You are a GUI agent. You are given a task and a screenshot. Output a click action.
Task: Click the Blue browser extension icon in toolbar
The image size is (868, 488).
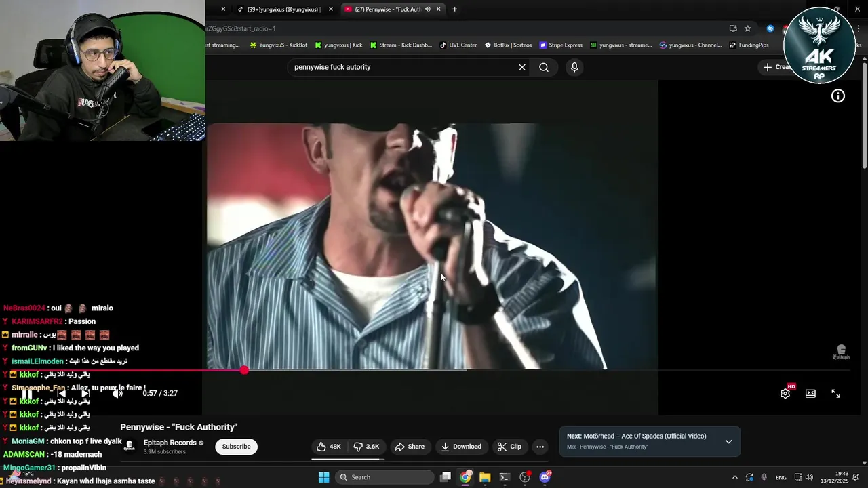pyautogui.click(x=770, y=28)
